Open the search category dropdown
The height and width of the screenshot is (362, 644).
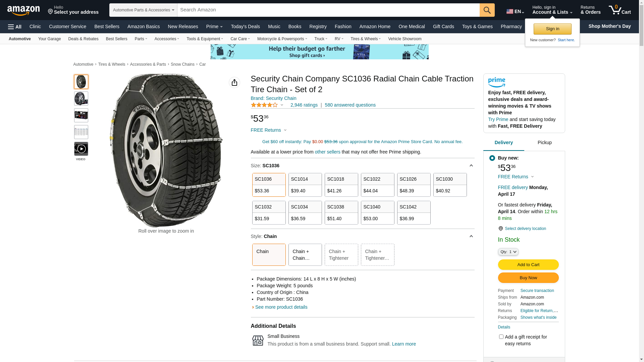[x=143, y=10]
